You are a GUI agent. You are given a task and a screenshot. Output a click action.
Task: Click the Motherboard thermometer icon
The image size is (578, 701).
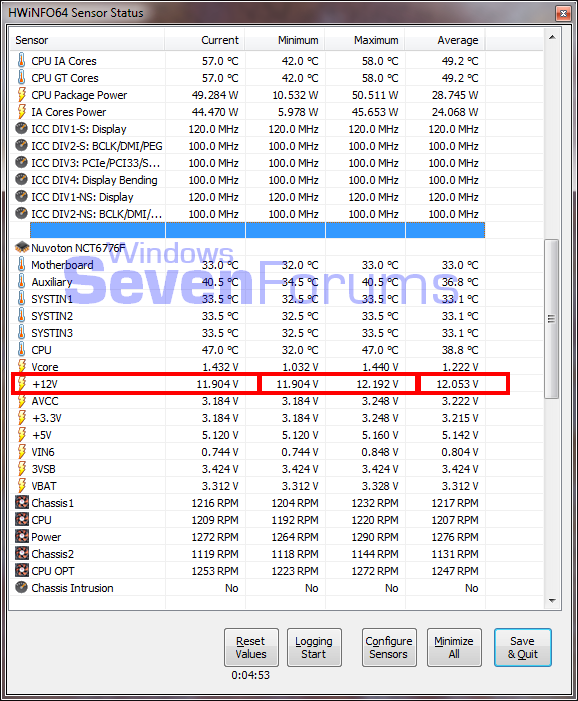pyautogui.click(x=21, y=264)
